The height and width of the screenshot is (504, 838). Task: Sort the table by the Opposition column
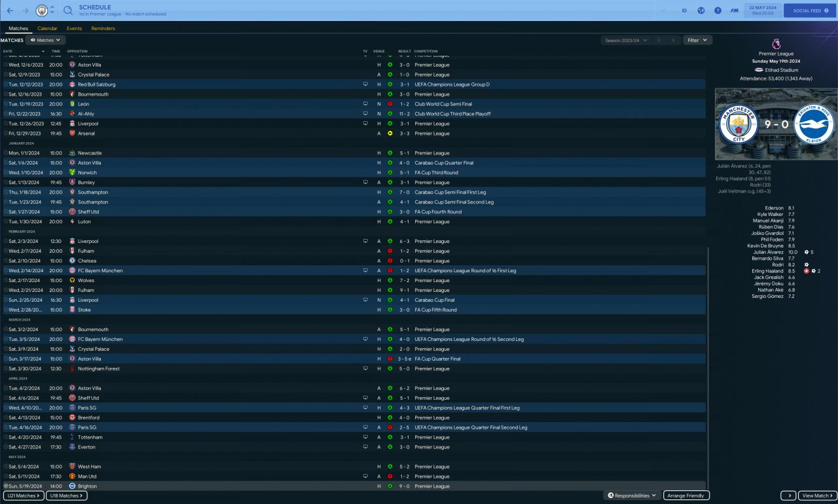(x=77, y=51)
